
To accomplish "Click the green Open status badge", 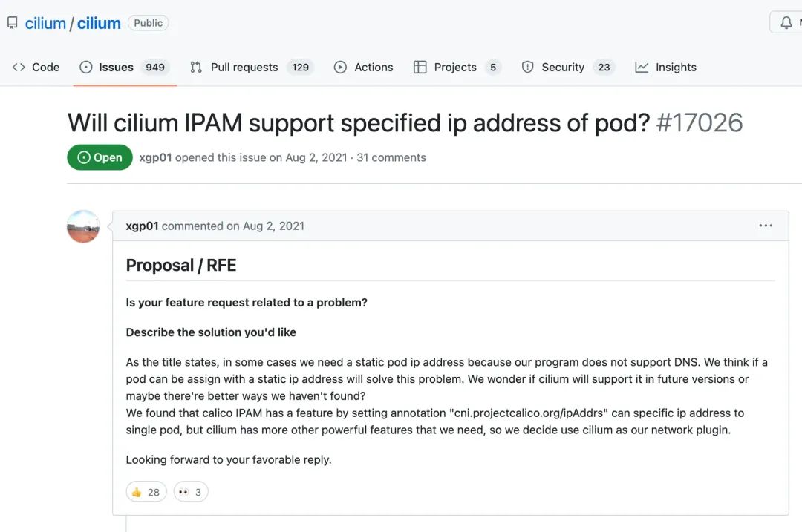I will tap(100, 157).
